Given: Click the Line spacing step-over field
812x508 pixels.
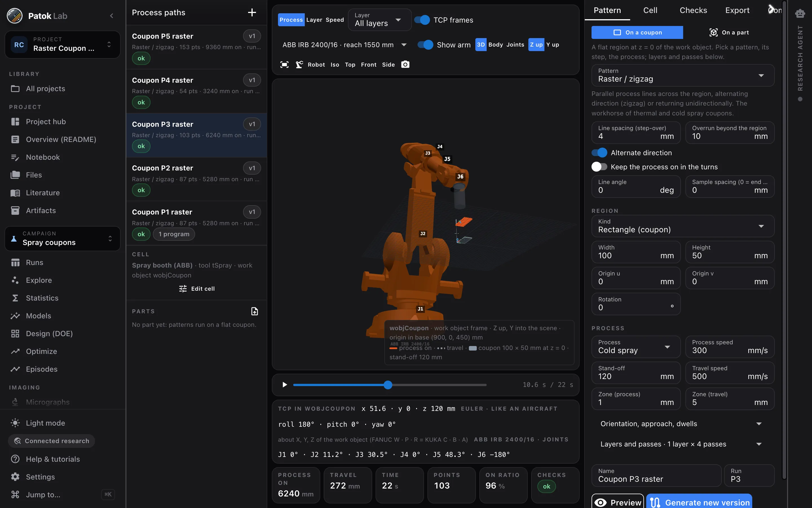Looking at the screenshot, I should 636,132.
